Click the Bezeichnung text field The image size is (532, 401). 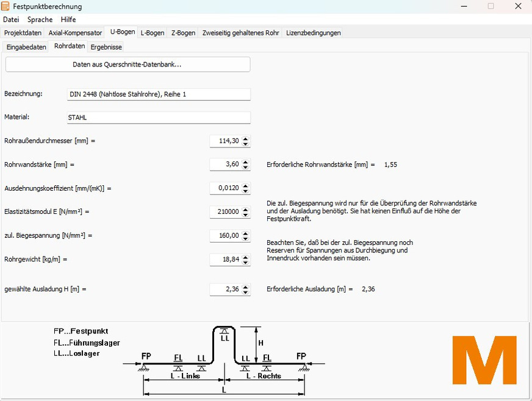click(x=159, y=94)
